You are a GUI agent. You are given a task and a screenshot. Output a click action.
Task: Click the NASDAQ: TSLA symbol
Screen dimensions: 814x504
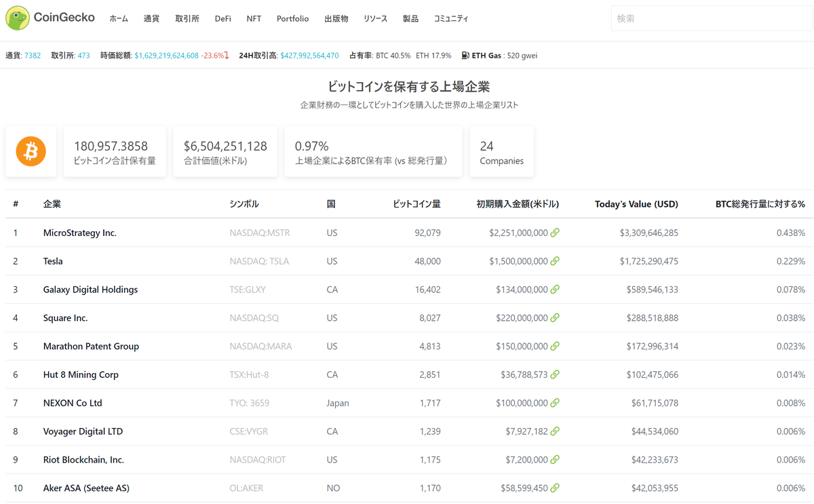coord(259,261)
